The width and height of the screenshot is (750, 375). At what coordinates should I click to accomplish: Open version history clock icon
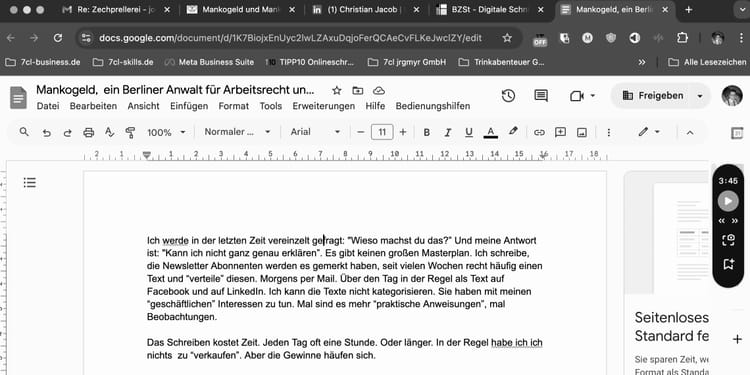[x=508, y=96]
